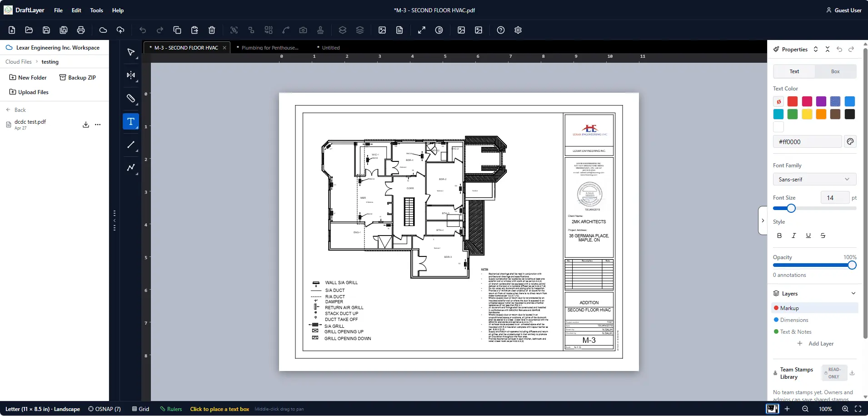Open the Tools menu
Screen dimensions: 868x416
tap(96, 10)
